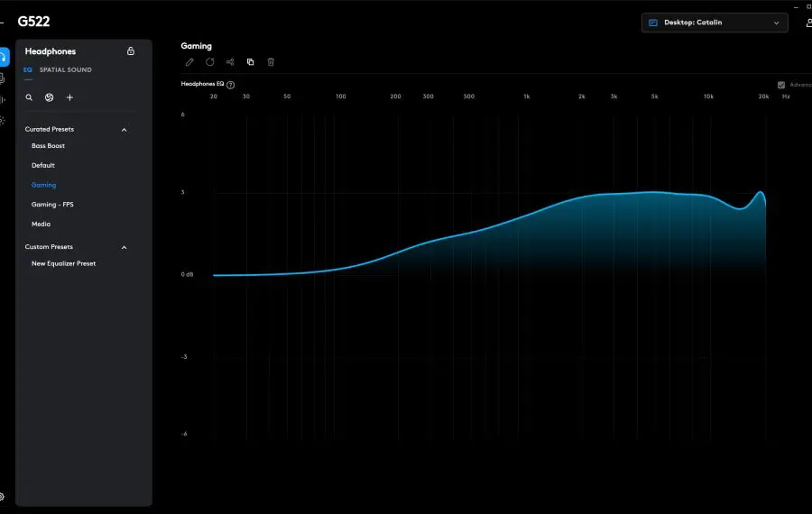This screenshot has height=514, width=812.
Task: Click the Custom Presets heading
Action: [x=49, y=247]
